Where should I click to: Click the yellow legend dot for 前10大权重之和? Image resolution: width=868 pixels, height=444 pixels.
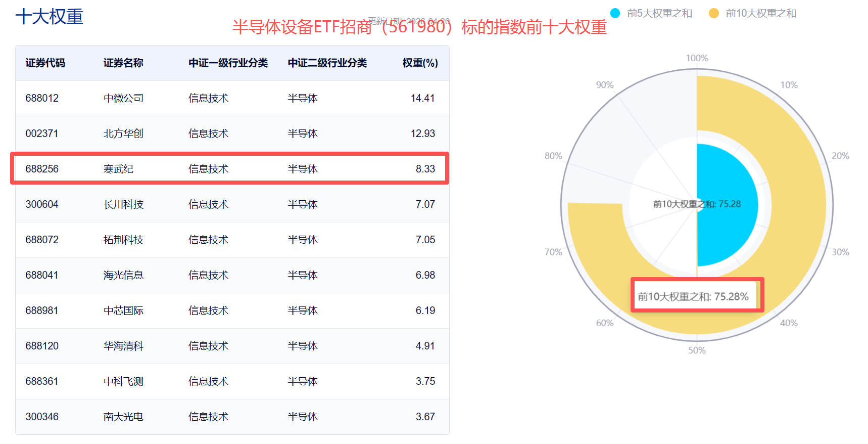tap(713, 13)
